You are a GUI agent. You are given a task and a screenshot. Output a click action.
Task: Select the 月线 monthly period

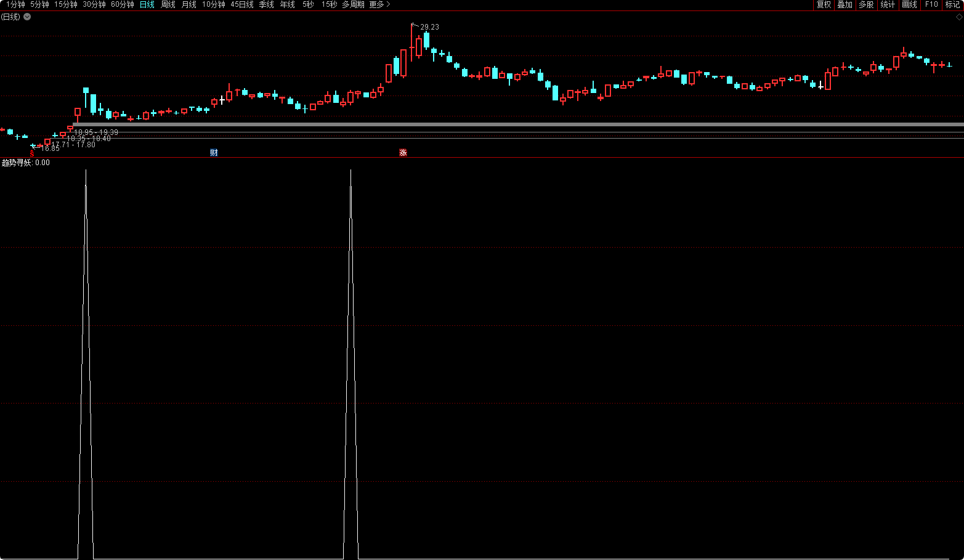pos(189,5)
